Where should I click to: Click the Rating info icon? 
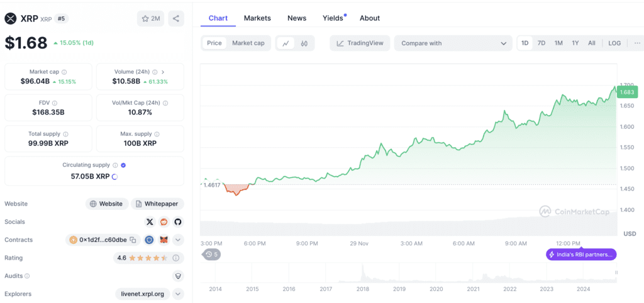(176, 258)
